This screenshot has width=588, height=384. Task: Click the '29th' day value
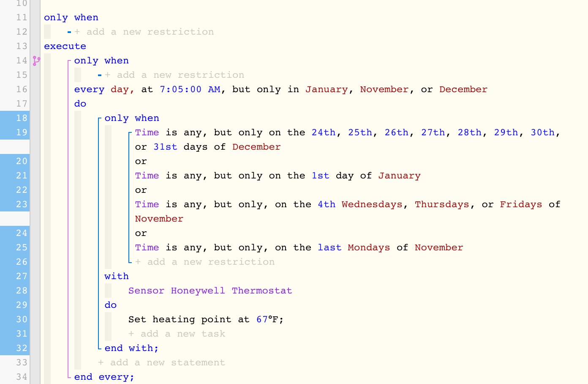pos(506,132)
